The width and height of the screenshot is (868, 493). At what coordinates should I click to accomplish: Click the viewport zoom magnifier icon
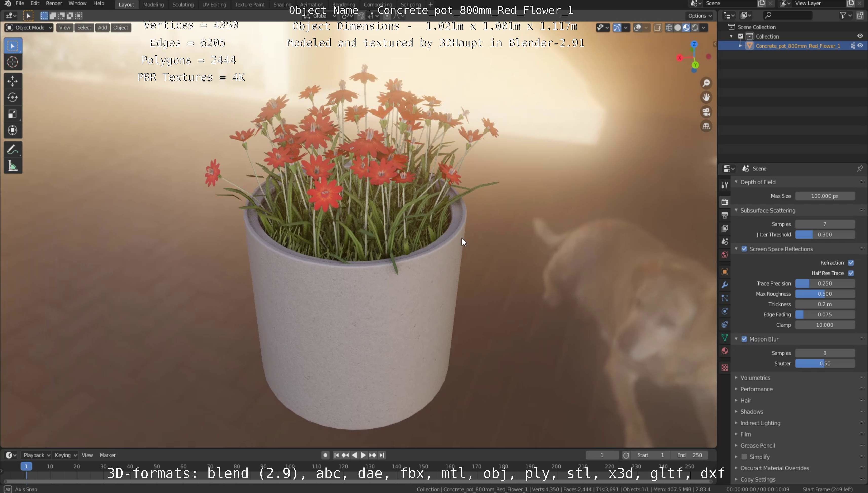point(706,83)
